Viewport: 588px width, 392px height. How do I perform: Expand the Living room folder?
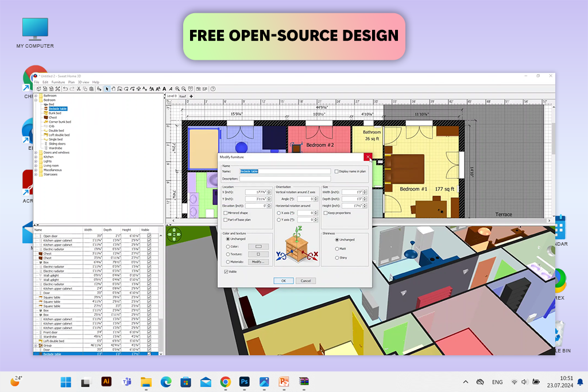pyautogui.click(x=36, y=166)
